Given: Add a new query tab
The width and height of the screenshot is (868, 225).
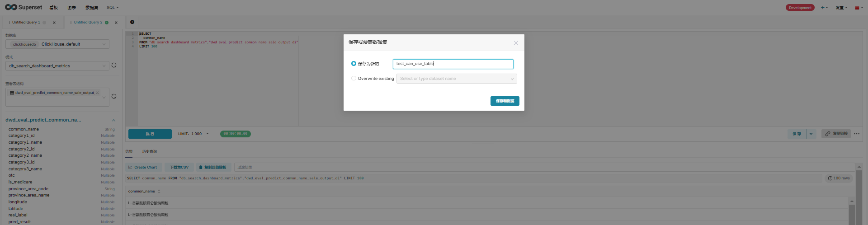Looking at the screenshot, I should point(132,22).
